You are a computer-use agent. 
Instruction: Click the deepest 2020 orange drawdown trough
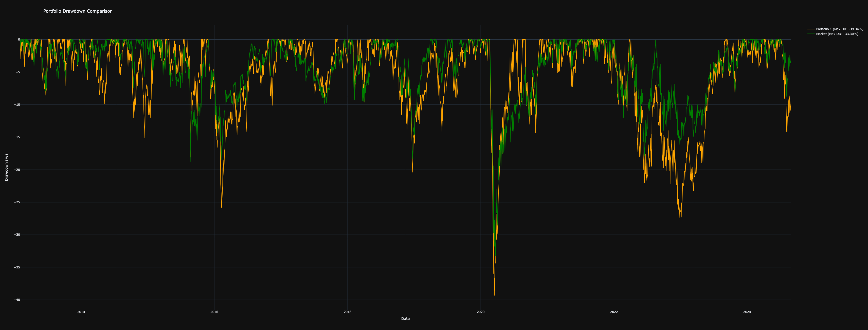494,295
